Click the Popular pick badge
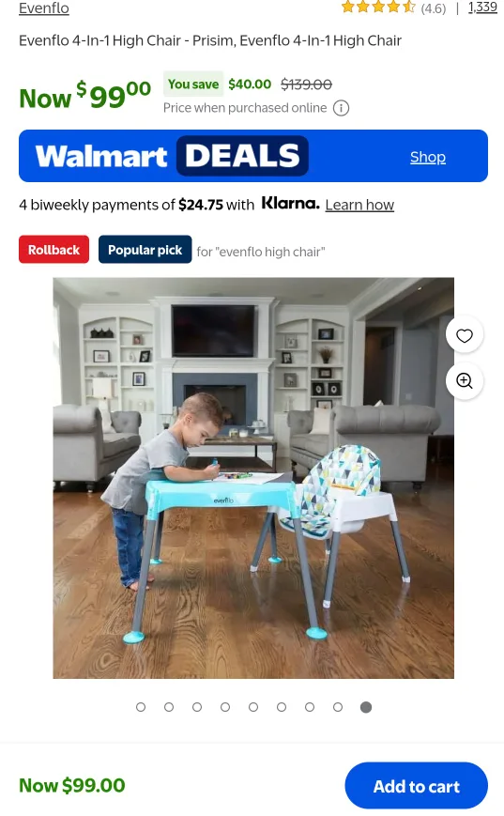Viewport: 504px width, 816px height. tap(145, 250)
